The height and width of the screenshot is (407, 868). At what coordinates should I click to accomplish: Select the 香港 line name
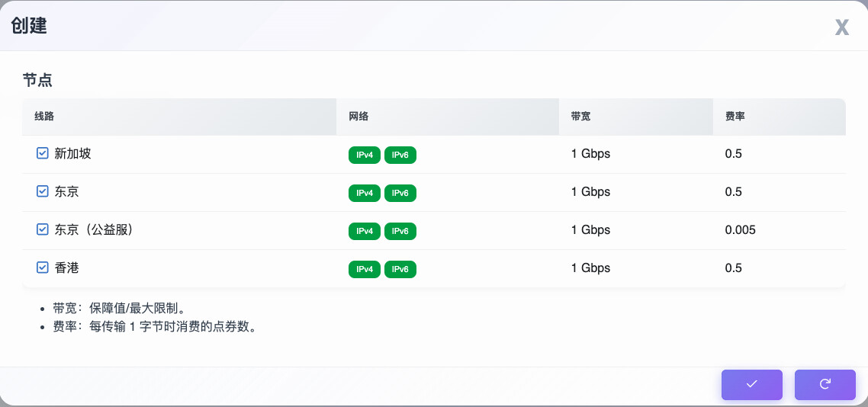66,268
